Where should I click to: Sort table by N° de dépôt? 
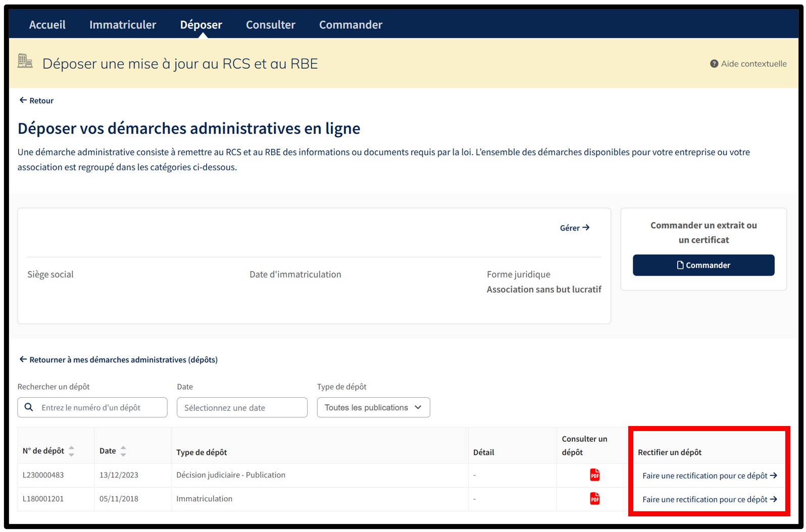click(x=71, y=451)
